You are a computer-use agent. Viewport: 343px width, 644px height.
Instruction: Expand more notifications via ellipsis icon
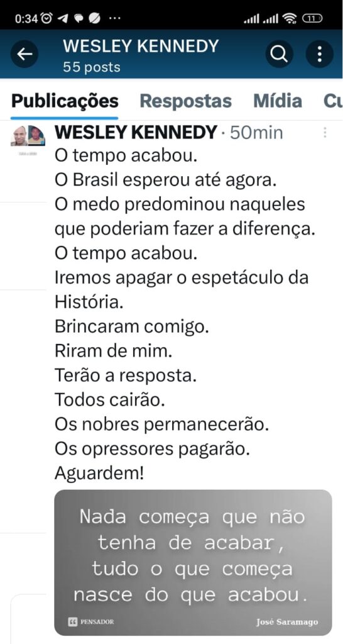[114, 18]
